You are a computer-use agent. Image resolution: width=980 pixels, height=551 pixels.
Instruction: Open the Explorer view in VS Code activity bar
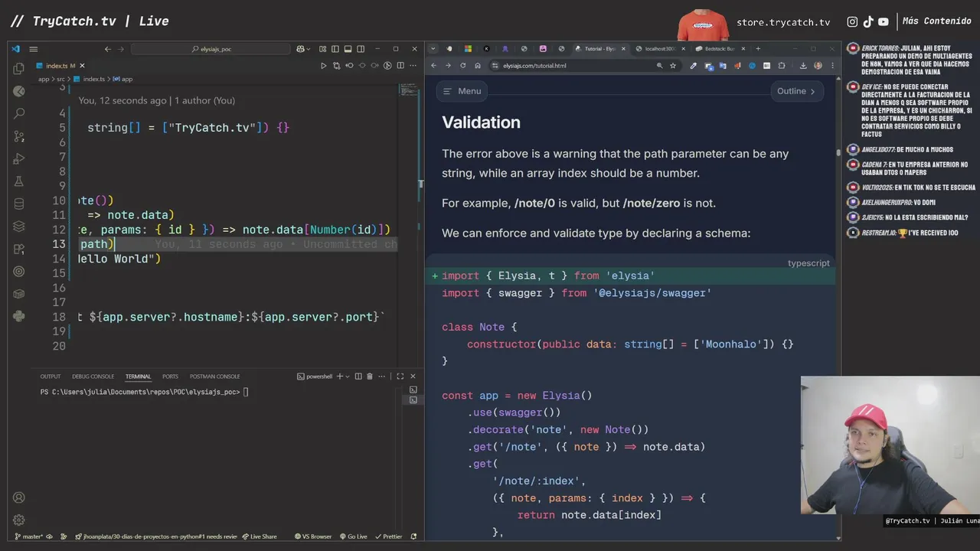19,68
